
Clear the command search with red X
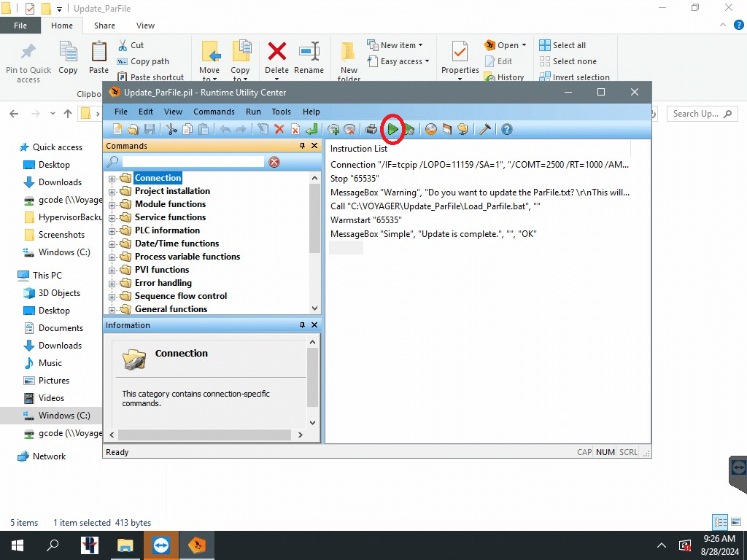274,162
